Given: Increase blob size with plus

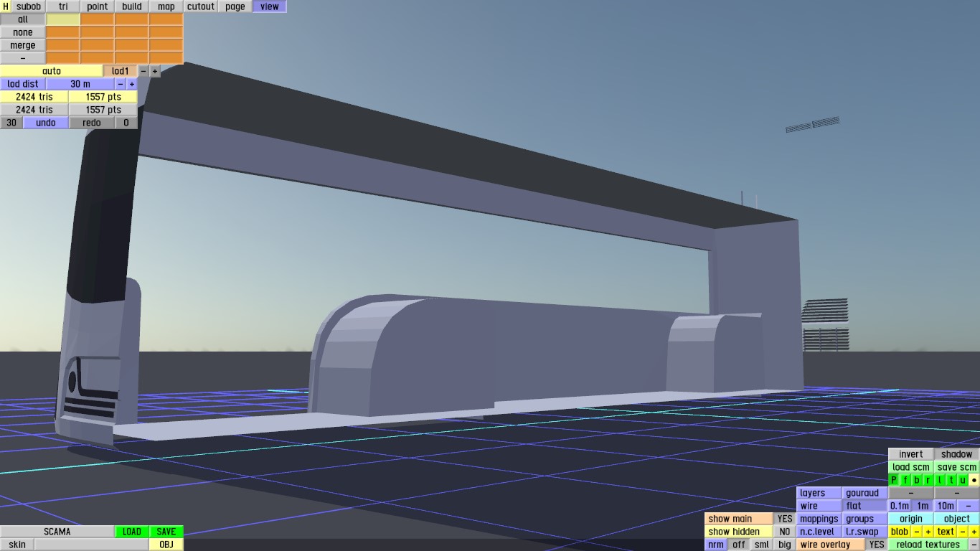Looking at the screenshot, I should [928, 532].
